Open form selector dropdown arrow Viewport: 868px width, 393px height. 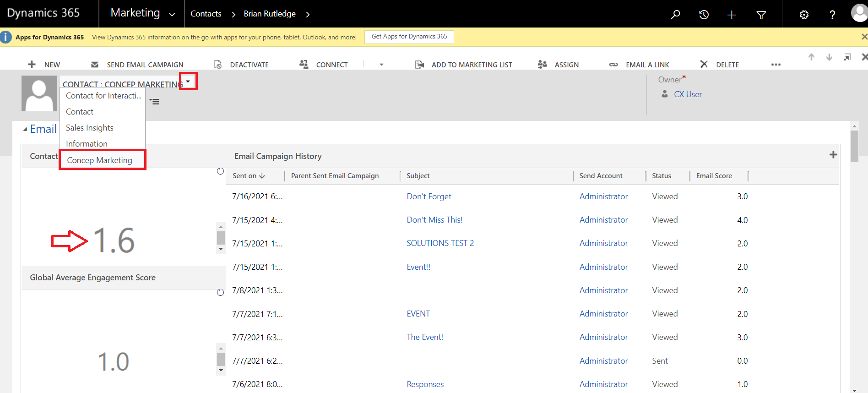(x=188, y=81)
